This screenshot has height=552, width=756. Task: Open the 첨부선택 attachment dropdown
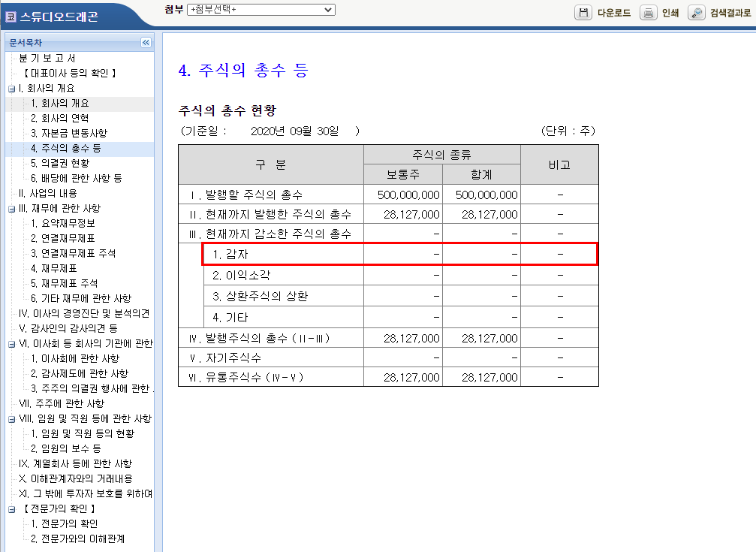[261, 10]
